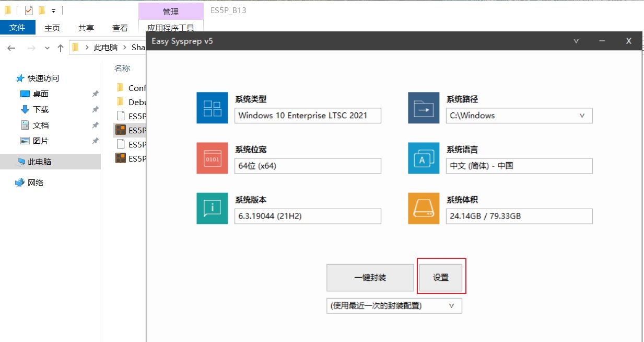Click the 系统类型 blue windows icon
The height and width of the screenshot is (342, 644).
coord(212,108)
